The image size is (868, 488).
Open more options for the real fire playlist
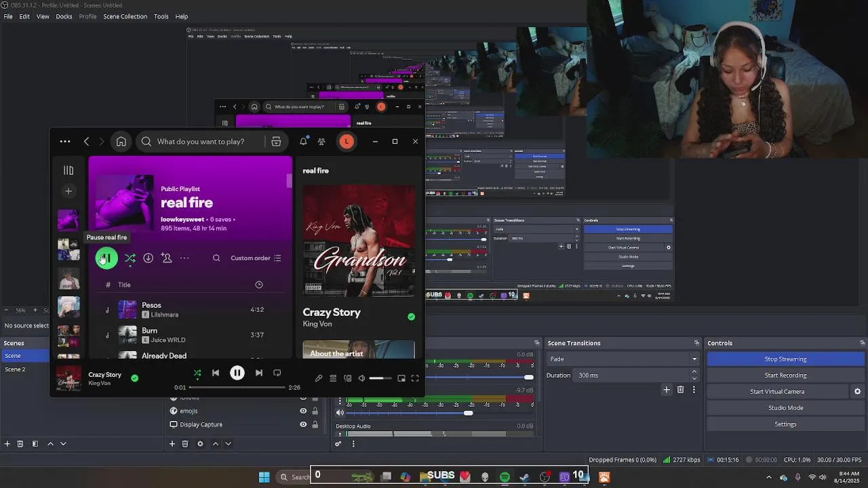point(184,258)
